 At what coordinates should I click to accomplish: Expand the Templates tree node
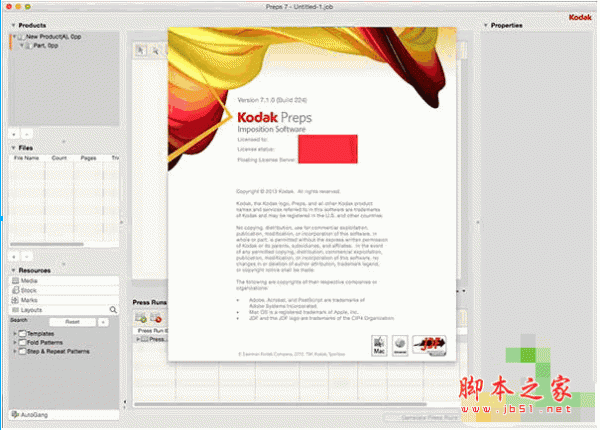(15, 334)
